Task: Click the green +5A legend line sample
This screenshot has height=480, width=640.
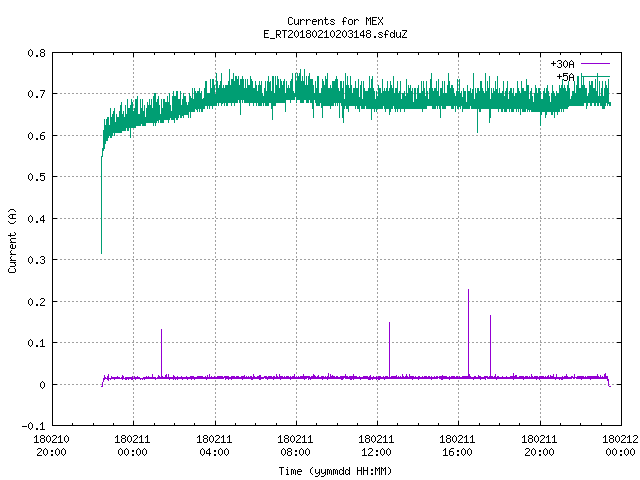Action: (595, 76)
